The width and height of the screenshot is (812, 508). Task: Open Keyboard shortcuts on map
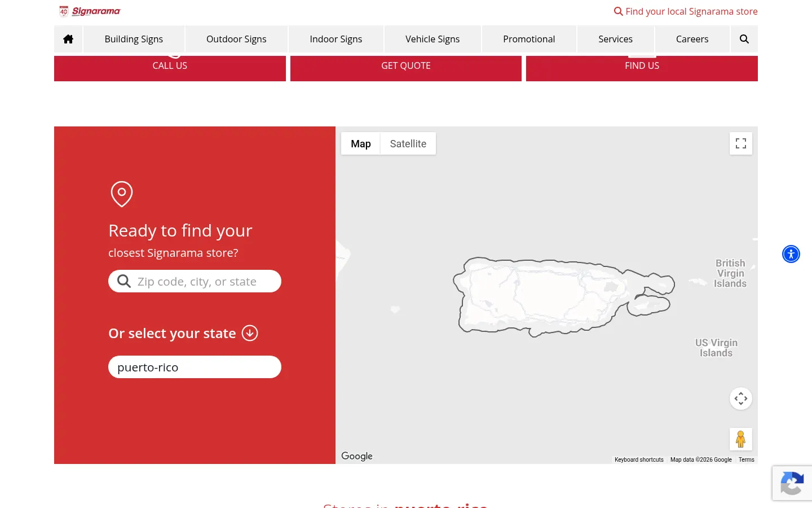[639, 459]
